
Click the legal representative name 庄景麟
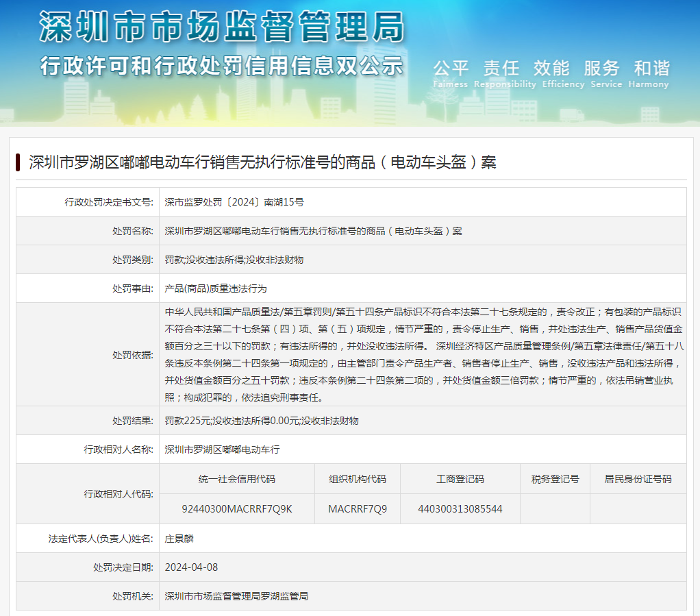(x=179, y=539)
